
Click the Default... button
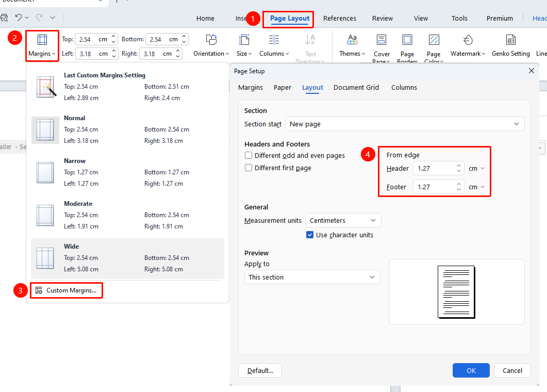[x=260, y=370]
